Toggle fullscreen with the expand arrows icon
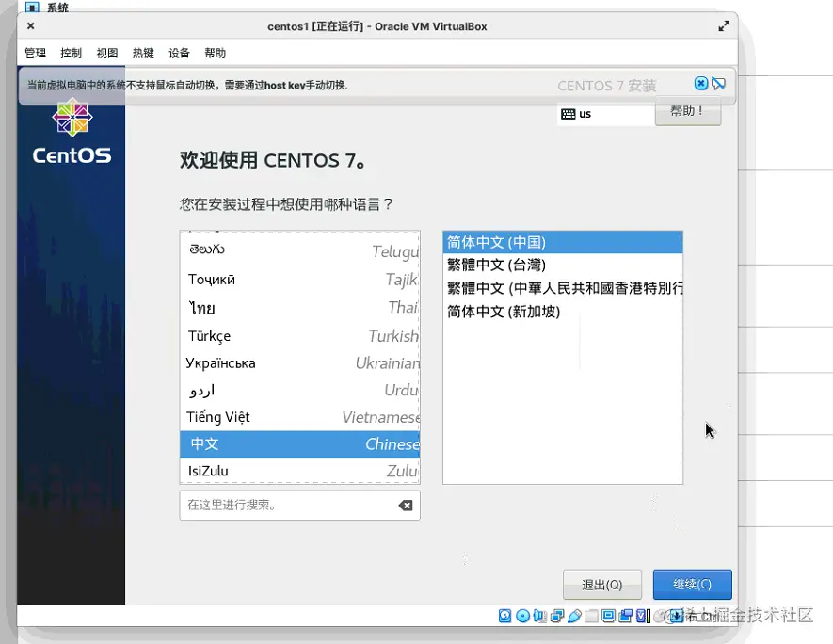The image size is (833, 644). (x=724, y=26)
